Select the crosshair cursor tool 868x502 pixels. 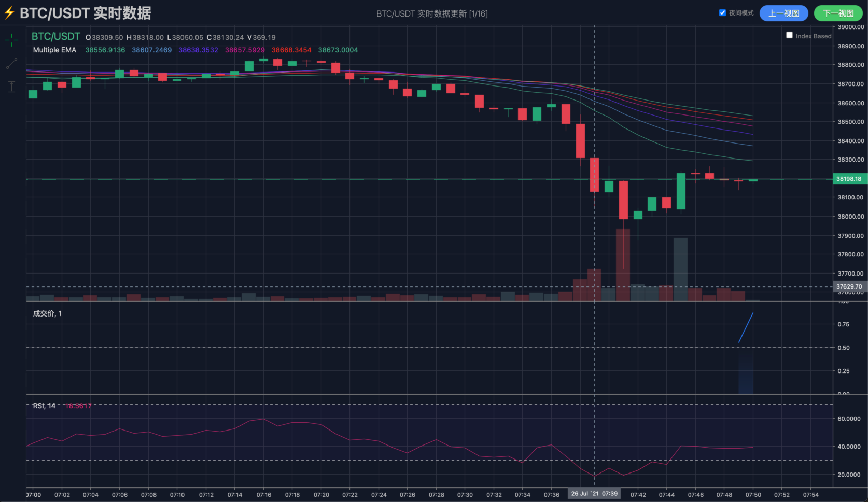click(x=11, y=40)
